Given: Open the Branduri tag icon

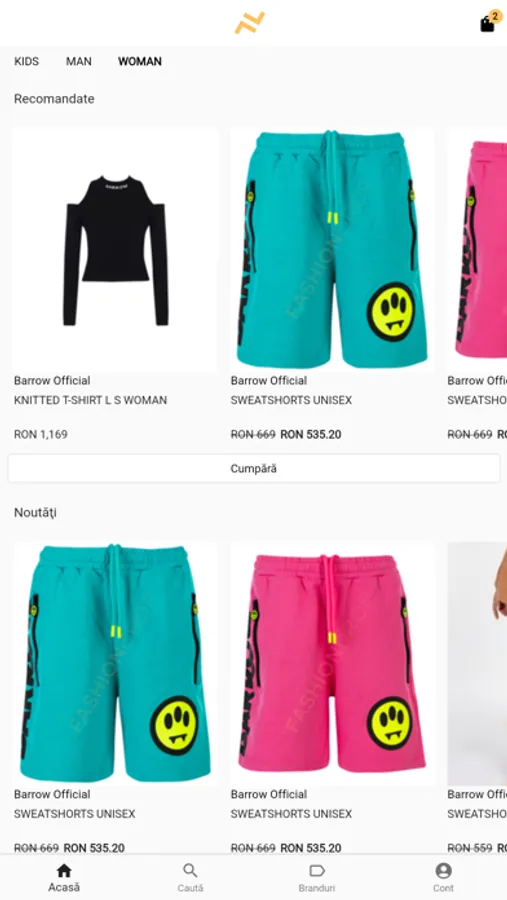Looking at the screenshot, I should [x=317, y=871].
